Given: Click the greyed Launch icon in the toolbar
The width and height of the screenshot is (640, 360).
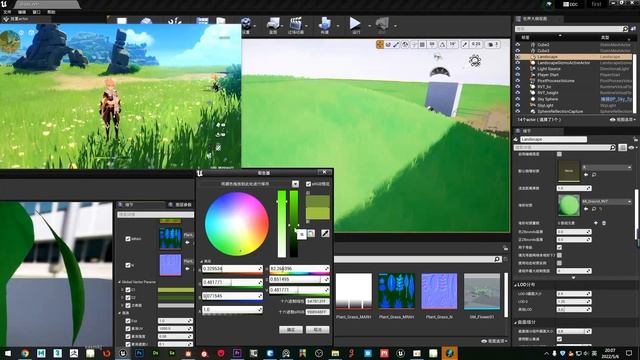Looking at the screenshot, I should [382, 24].
